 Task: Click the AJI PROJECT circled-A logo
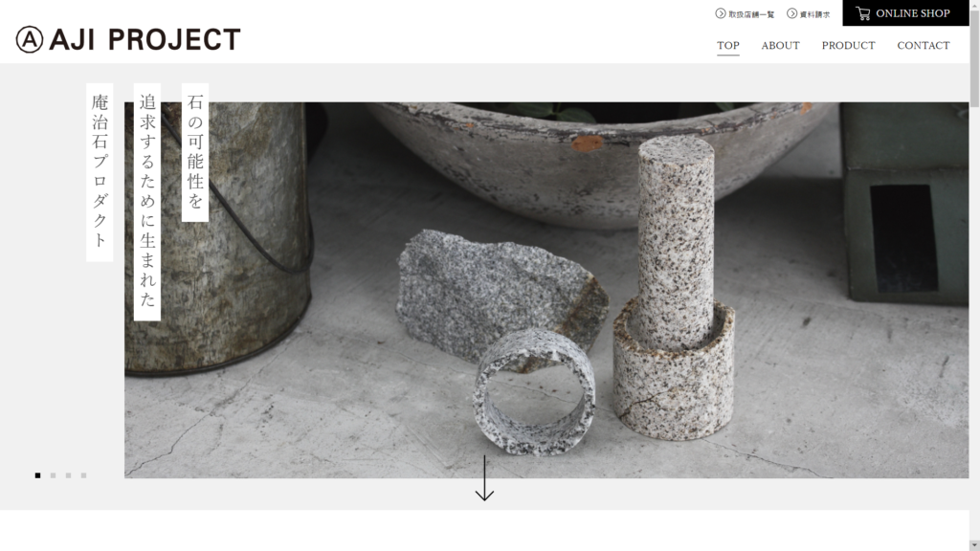pos(30,40)
